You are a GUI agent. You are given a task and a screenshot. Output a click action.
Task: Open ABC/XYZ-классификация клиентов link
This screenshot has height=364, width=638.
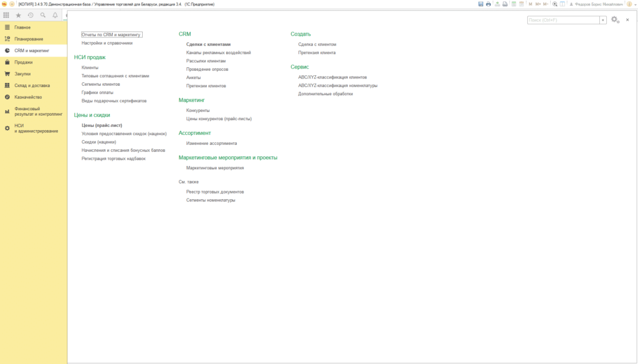(333, 77)
